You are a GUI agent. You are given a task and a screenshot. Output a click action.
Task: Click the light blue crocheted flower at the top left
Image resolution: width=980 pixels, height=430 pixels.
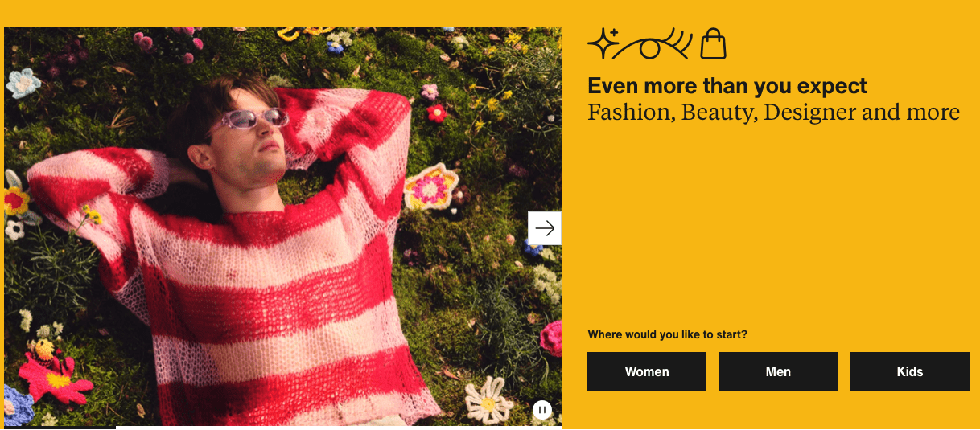[23, 83]
